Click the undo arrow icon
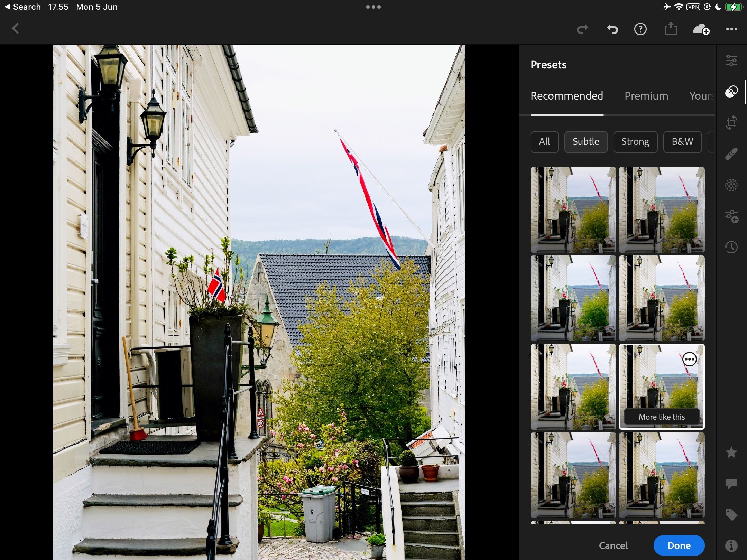This screenshot has height=560, width=747. (x=612, y=29)
